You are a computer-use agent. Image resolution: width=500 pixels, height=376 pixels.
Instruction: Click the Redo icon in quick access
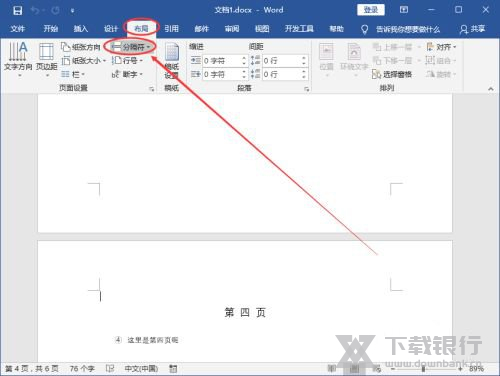click(x=55, y=11)
